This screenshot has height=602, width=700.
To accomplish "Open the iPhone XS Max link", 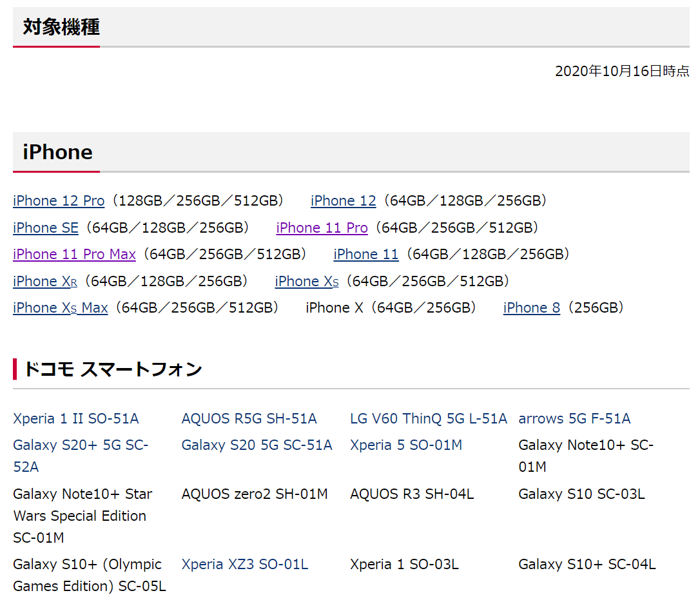I will point(61,308).
